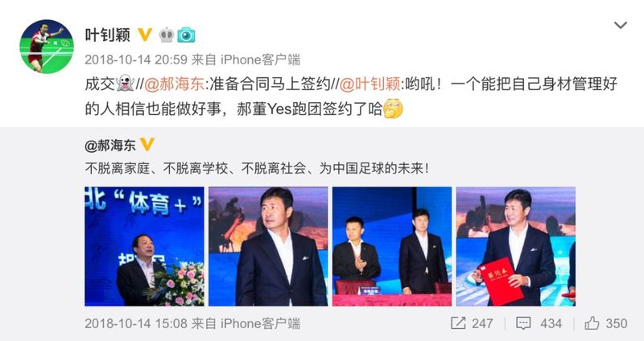This screenshot has height=341, width=644.
Task: Click the ghost emoji after 成交
Action: (x=125, y=84)
